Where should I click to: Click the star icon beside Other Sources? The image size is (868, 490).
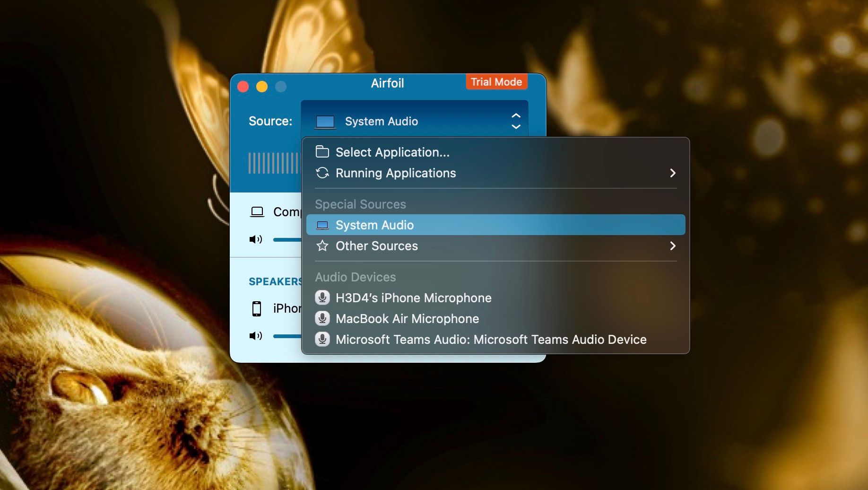click(x=322, y=246)
